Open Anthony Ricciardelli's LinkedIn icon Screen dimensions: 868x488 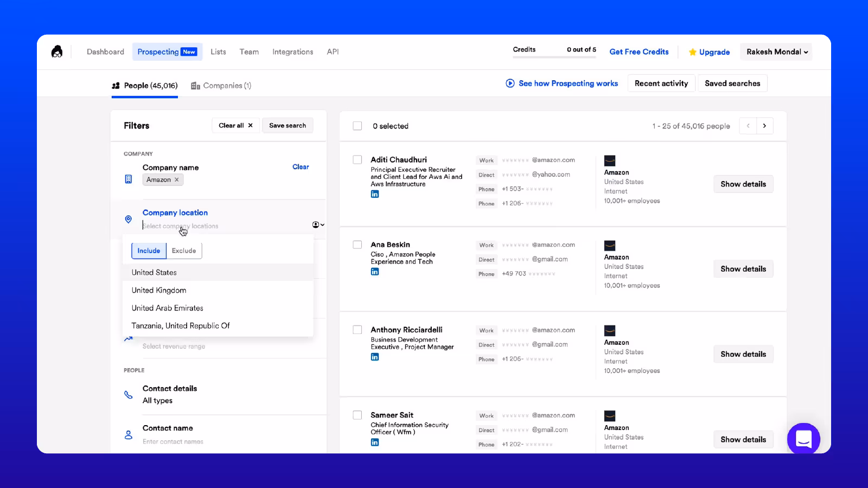(x=375, y=357)
